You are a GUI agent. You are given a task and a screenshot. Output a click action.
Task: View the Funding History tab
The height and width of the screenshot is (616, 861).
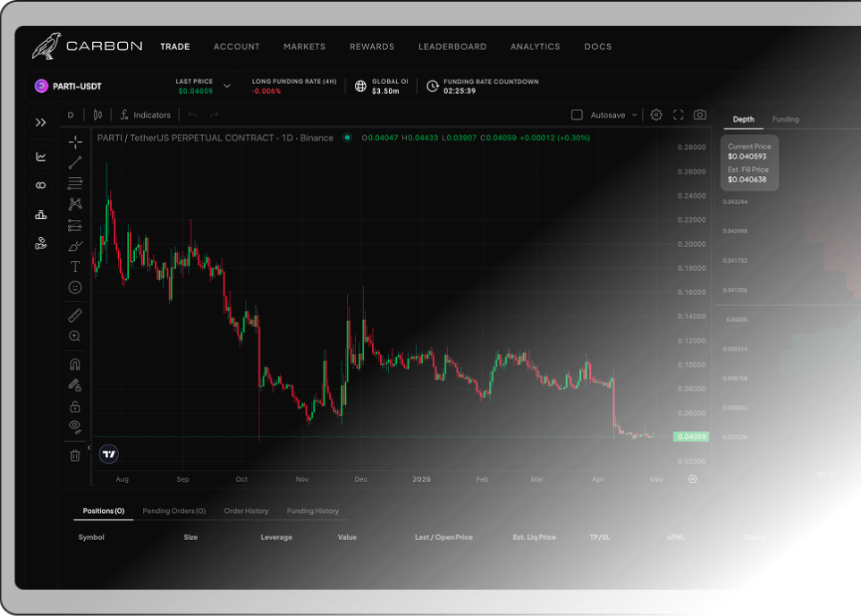pos(312,511)
